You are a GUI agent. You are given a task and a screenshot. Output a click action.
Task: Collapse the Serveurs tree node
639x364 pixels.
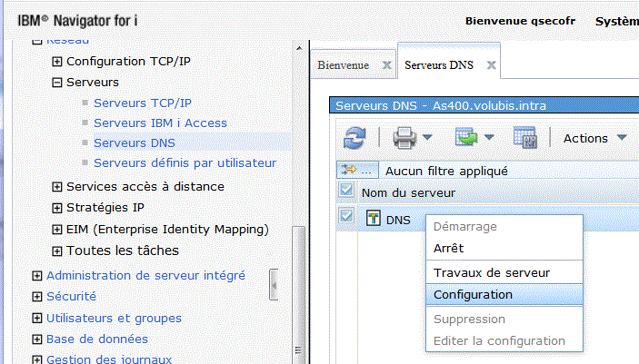tap(57, 83)
